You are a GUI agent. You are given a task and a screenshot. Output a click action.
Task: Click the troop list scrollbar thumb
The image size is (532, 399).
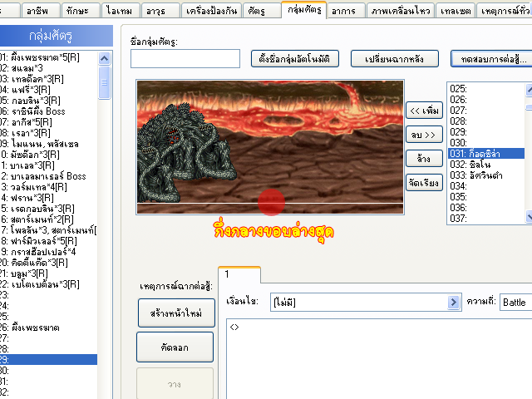click(x=105, y=82)
